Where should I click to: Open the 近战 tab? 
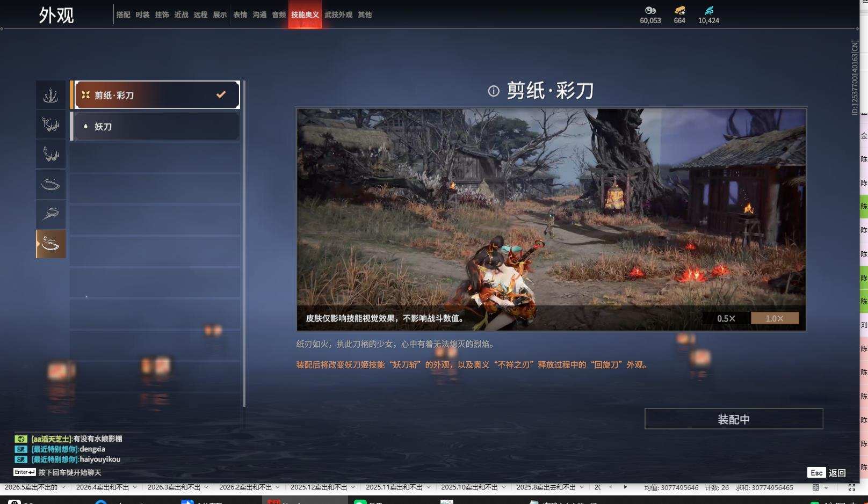[x=182, y=15]
